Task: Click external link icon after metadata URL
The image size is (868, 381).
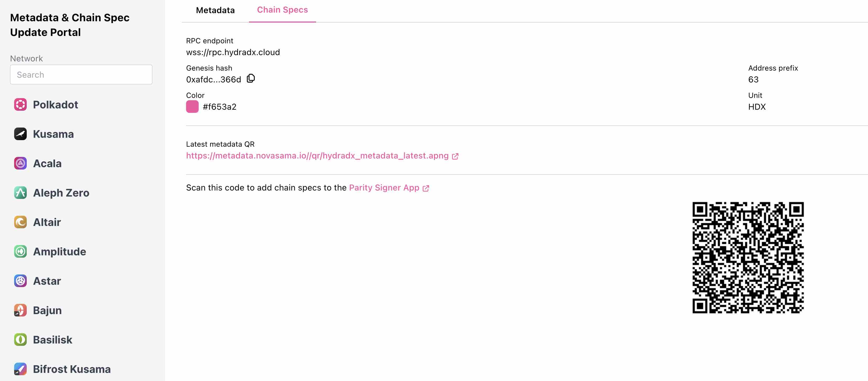Action: click(x=455, y=156)
